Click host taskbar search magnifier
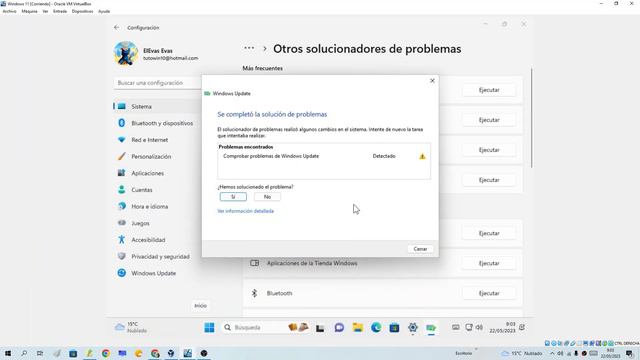 click(24, 353)
